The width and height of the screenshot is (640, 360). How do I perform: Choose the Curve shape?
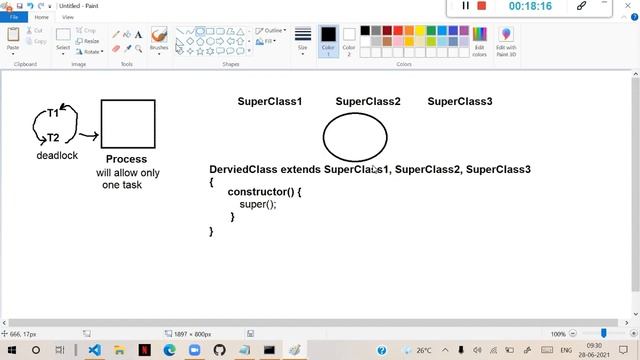(x=190, y=31)
